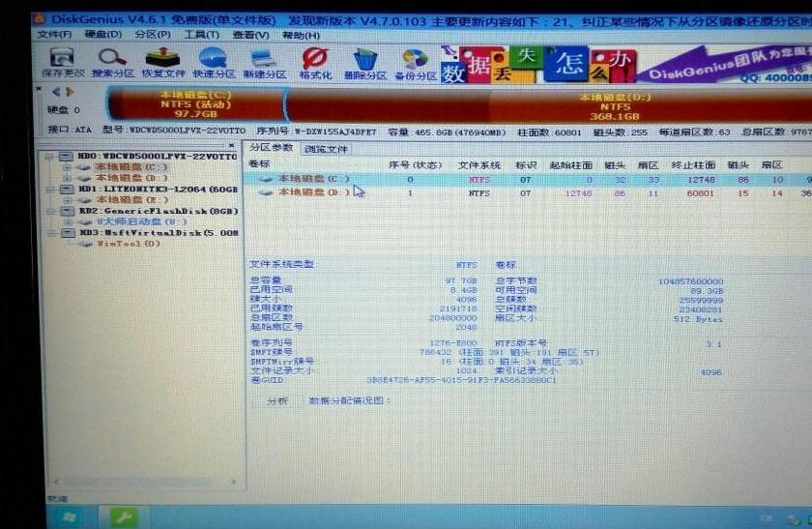The width and height of the screenshot is (812, 529).
Task: Click the volume GUID value text
Action: click(x=461, y=380)
